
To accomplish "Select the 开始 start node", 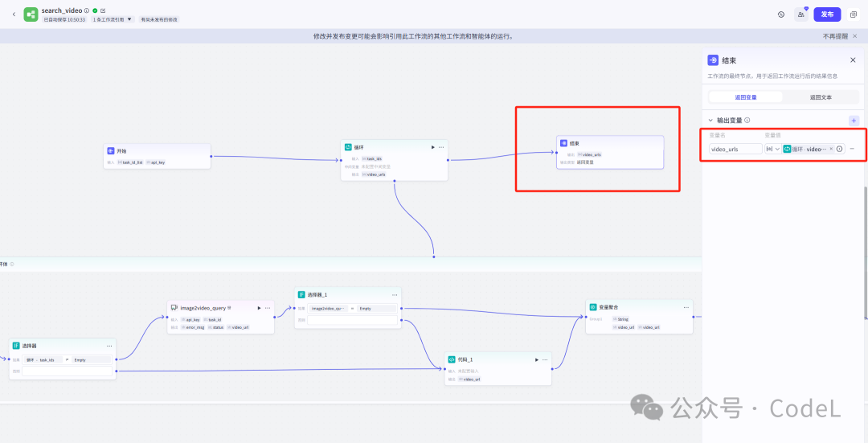I will pyautogui.click(x=158, y=156).
